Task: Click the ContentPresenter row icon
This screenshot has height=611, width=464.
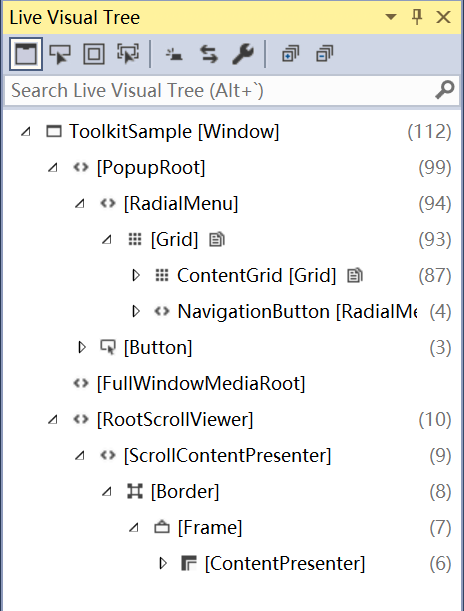Action: tap(189, 563)
